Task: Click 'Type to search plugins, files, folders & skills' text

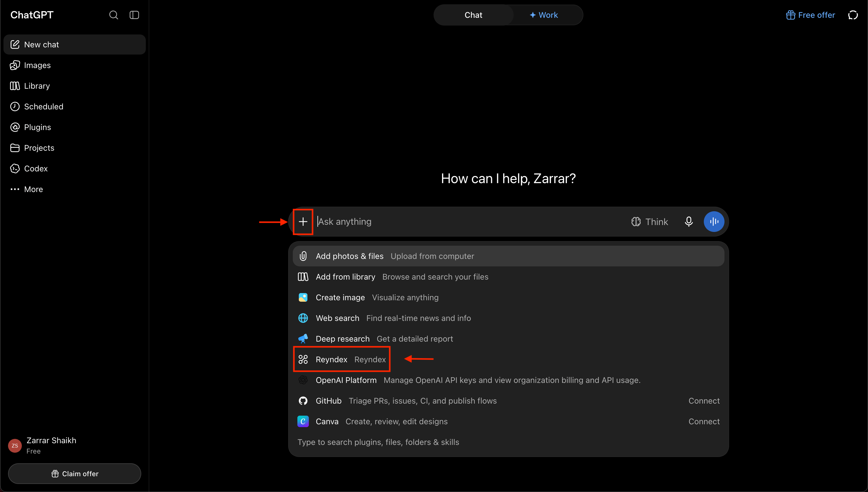Action: click(378, 442)
